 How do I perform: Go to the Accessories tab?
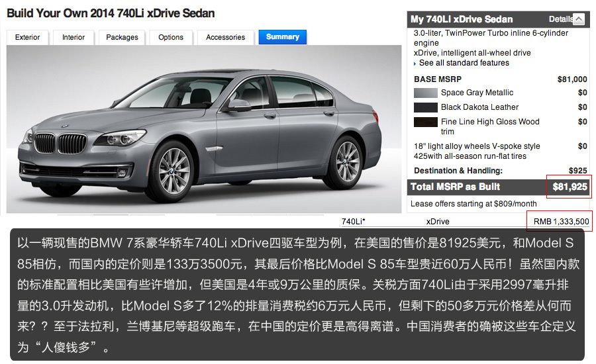tap(225, 37)
